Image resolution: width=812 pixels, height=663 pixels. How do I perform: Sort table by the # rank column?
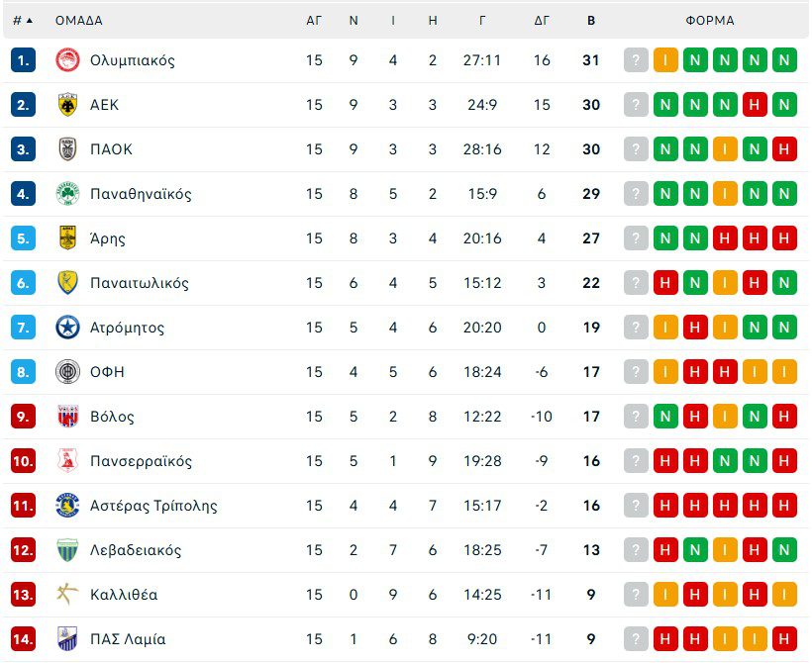click(22, 20)
